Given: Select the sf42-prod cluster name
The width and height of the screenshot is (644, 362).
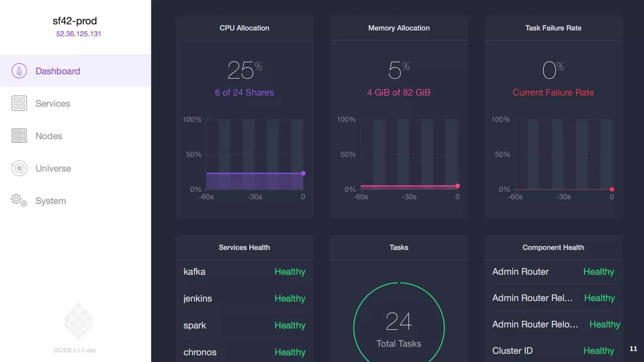Looking at the screenshot, I should tap(75, 21).
